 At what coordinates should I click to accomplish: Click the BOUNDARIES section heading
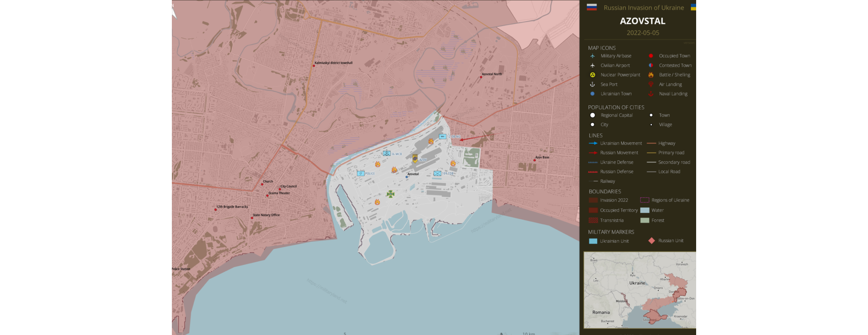click(605, 191)
